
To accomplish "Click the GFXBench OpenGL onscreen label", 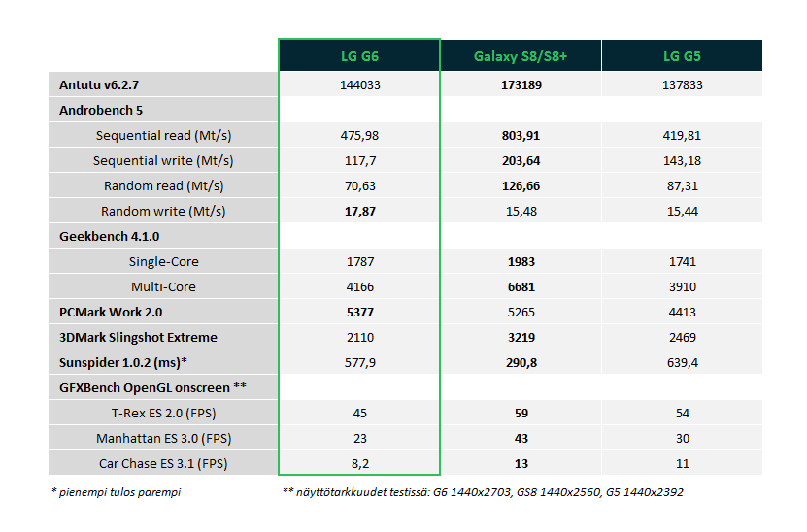I will coord(152,387).
